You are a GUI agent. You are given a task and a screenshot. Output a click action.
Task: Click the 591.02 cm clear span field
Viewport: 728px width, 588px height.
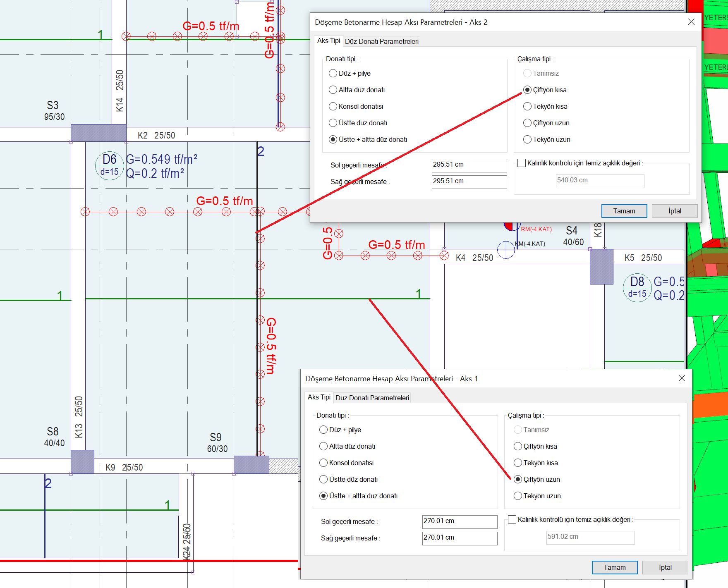click(x=590, y=537)
